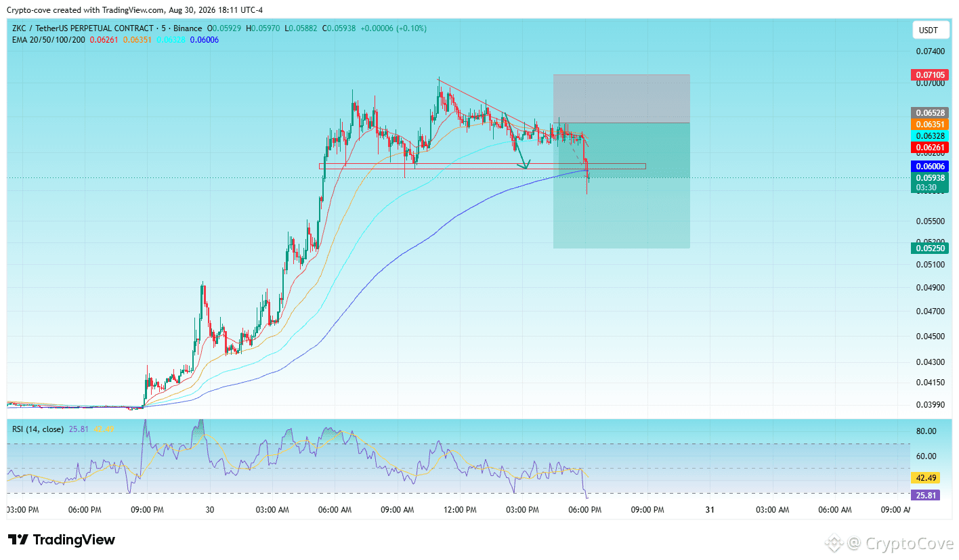Click the green 0.05250 target price label
The image size is (959, 560).
[929, 248]
